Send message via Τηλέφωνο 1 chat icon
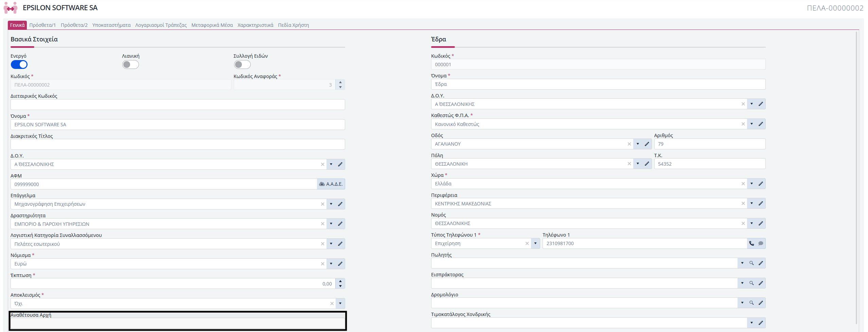 (761, 243)
